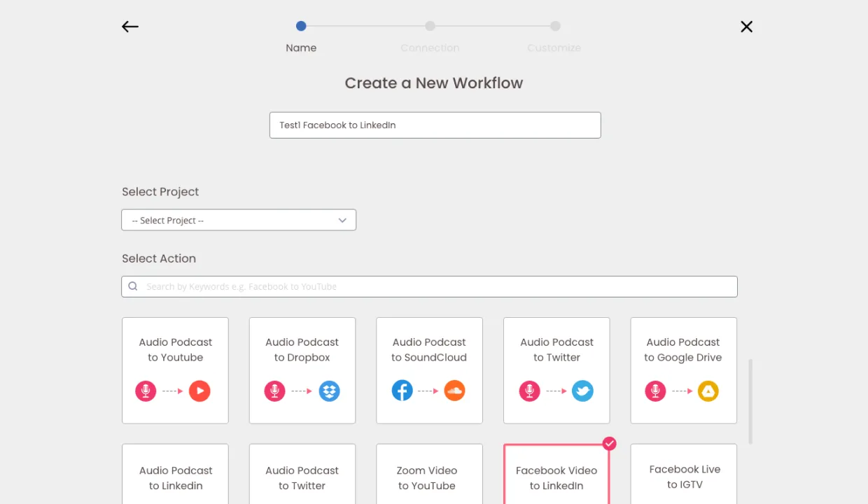Image resolution: width=868 pixels, height=504 pixels.
Task: Click microphone icon in Podcast to Dropbox card
Action: tap(274, 391)
